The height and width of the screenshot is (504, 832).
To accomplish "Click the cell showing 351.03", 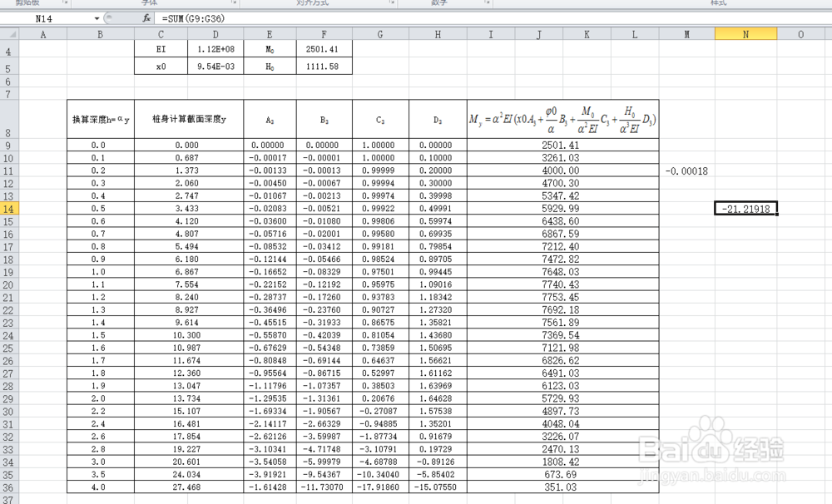I will click(563, 487).
